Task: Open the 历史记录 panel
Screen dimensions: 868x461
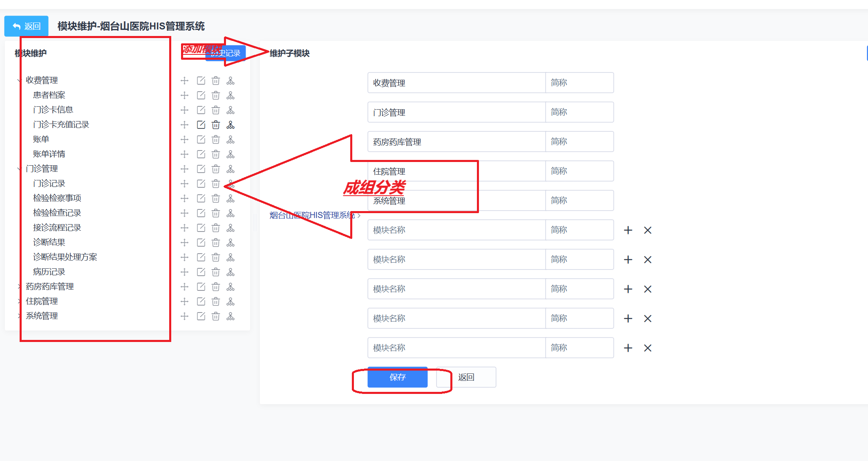Action: pyautogui.click(x=225, y=53)
